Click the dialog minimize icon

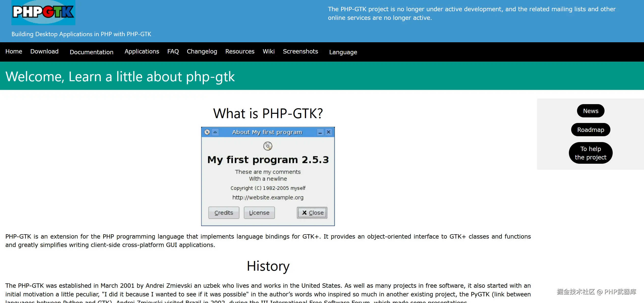click(x=320, y=132)
